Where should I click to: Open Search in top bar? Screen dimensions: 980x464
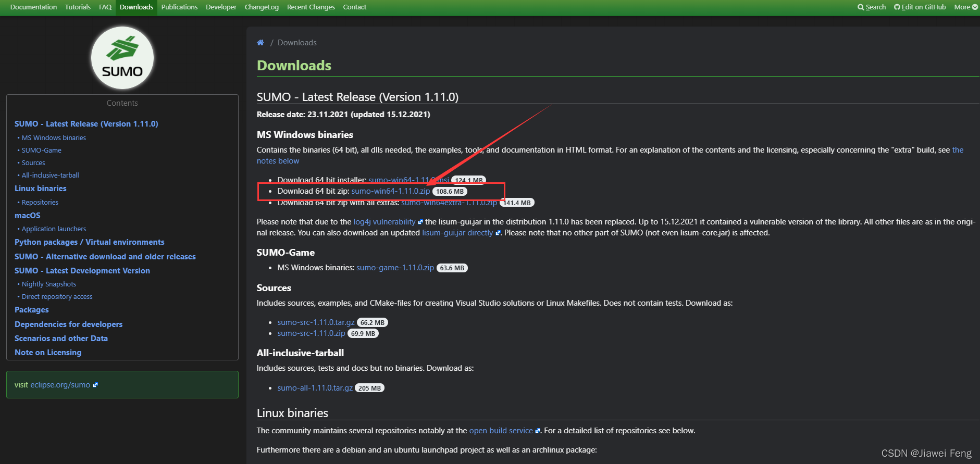pos(872,7)
